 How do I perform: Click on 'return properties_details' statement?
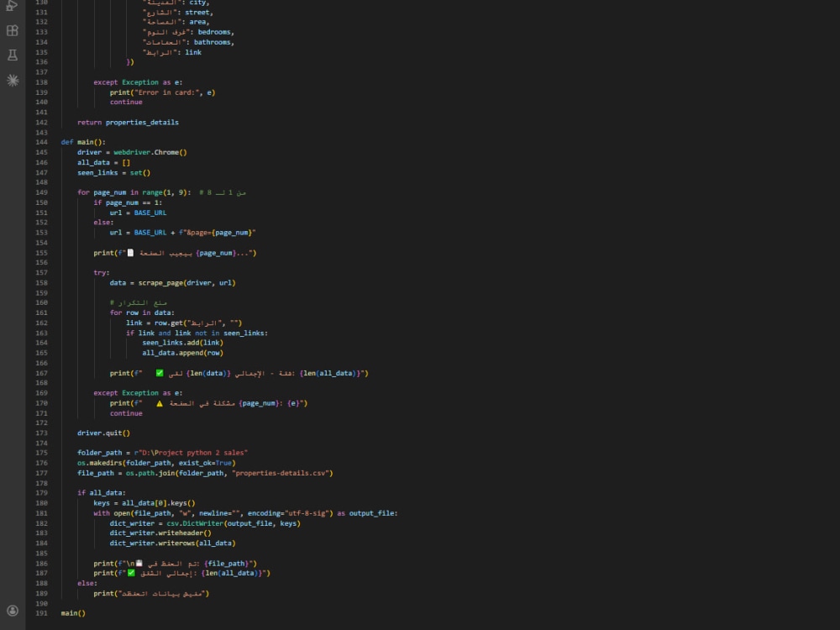click(128, 122)
